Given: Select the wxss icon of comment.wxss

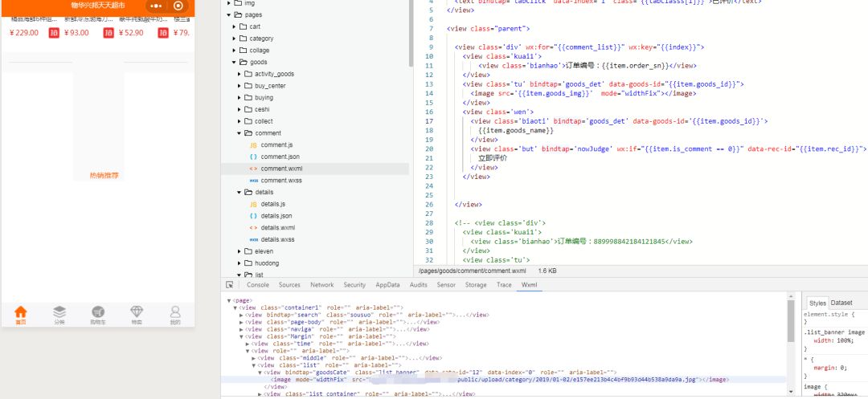Looking at the screenshot, I should 253,181.
